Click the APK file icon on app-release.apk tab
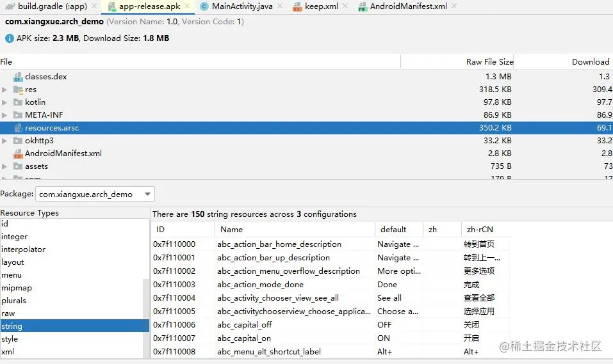613x364 pixels. (112, 6)
